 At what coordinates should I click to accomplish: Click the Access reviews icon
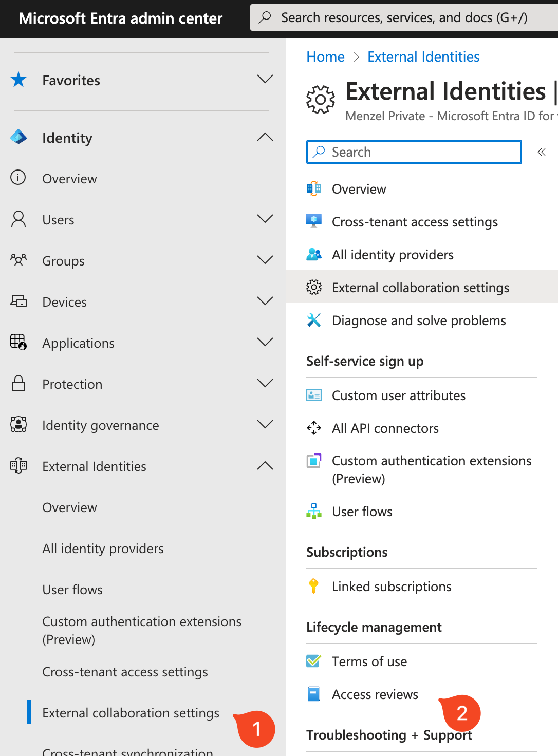313,694
